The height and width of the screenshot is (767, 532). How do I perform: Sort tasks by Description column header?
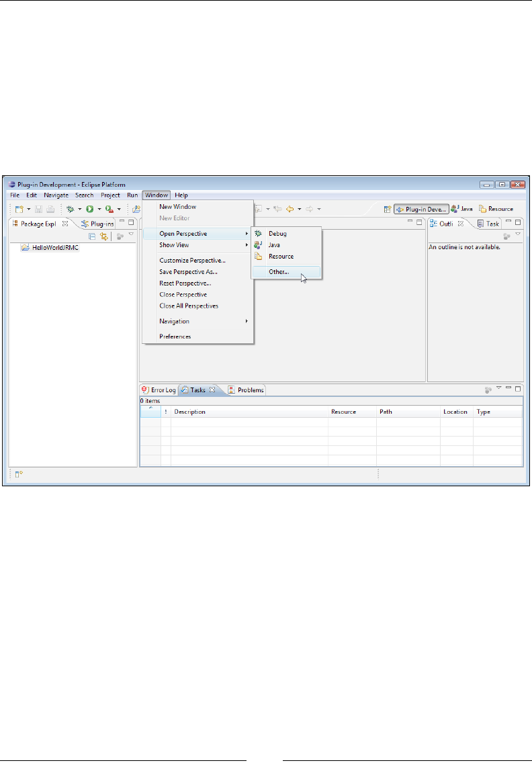[249, 412]
